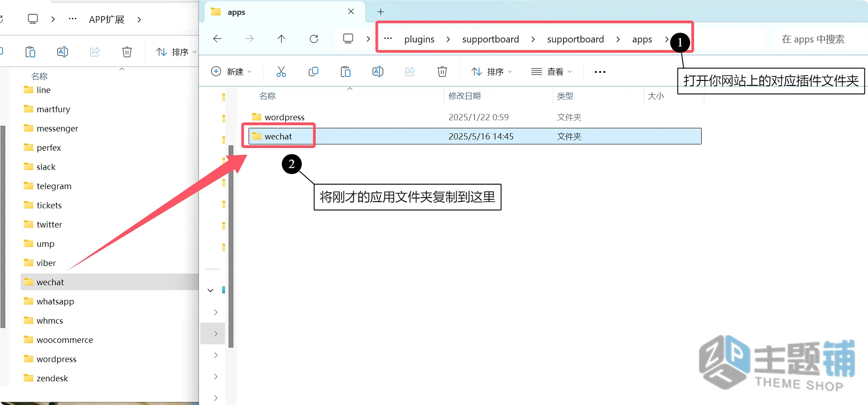Open the 查看 view dropdown
The height and width of the screenshot is (405, 868).
coord(551,72)
